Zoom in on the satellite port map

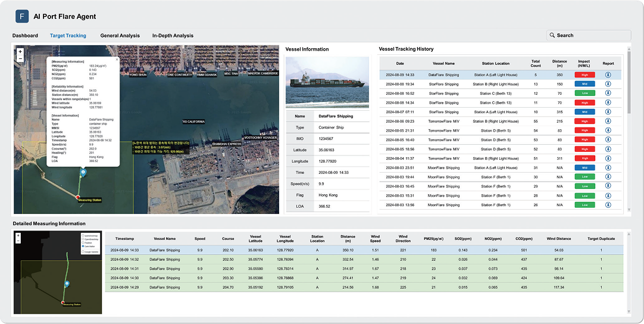coord(20,52)
